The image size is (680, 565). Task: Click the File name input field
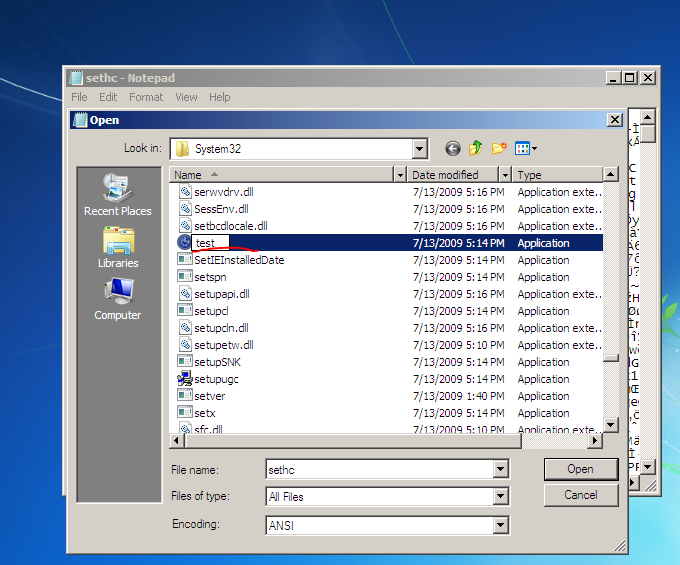tap(378, 469)
